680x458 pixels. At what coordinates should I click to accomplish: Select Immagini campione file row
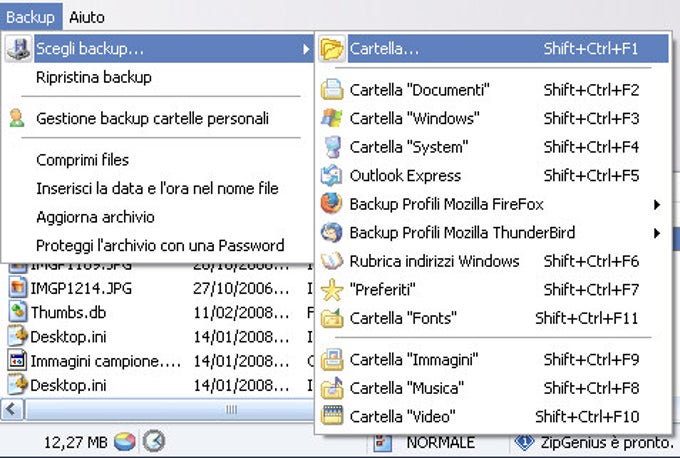105,361
